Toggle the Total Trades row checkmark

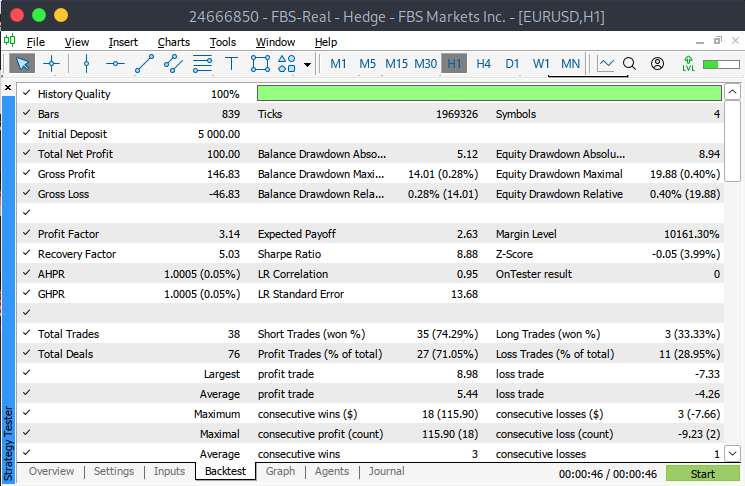click(x=27, y=333)
